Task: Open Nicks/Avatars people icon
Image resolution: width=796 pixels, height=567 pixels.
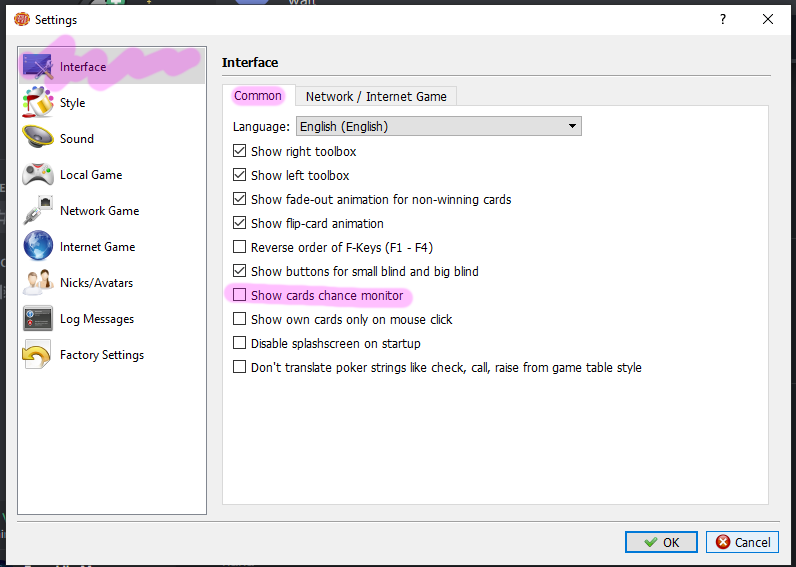Action: pyautogui.click(x=39, y=283)
